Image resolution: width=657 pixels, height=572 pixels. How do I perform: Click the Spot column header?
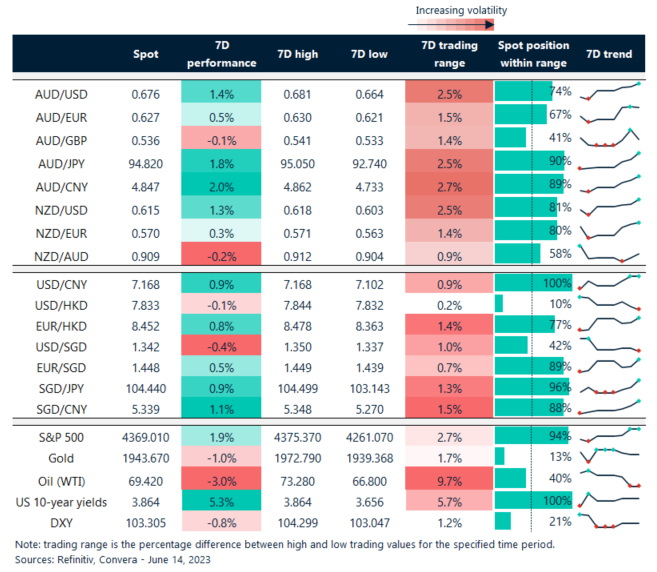146,54
